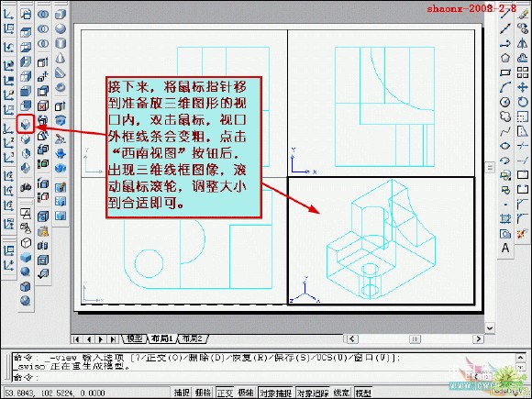Click horizontal scrollbar right arrow
Viewport: 532px width, 399px height.
click(x=478, y=338)
